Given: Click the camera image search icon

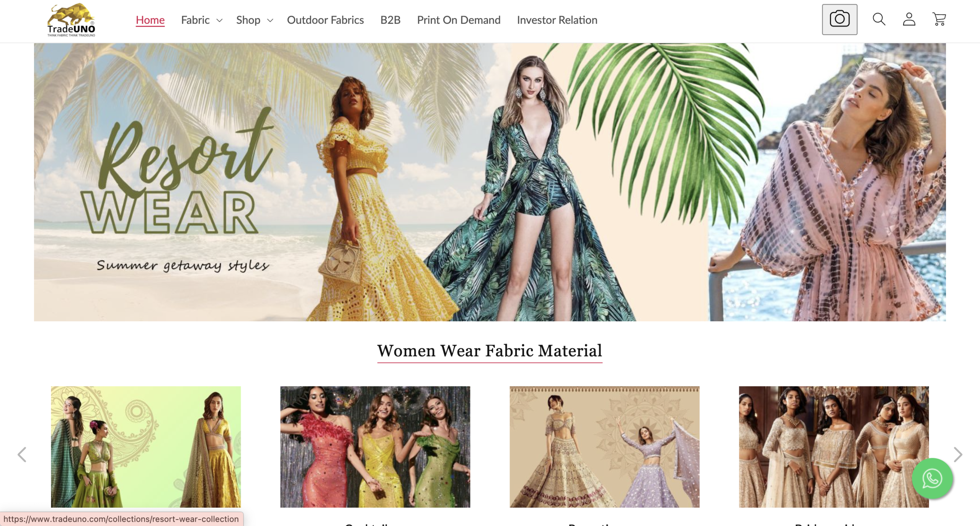Looking at the screenshot, I should (839, 20).
